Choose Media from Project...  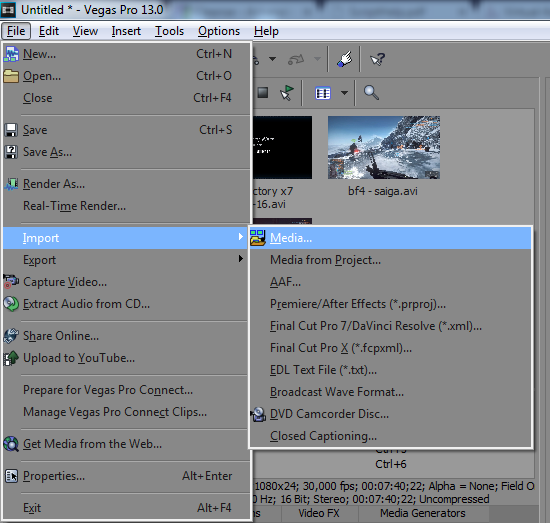coord(390,260)
